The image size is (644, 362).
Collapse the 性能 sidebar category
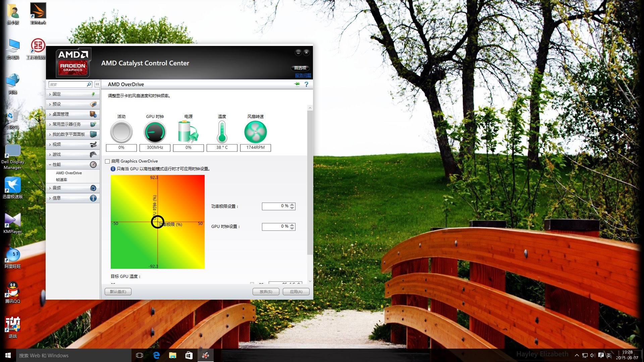click(x=73, y=165)
